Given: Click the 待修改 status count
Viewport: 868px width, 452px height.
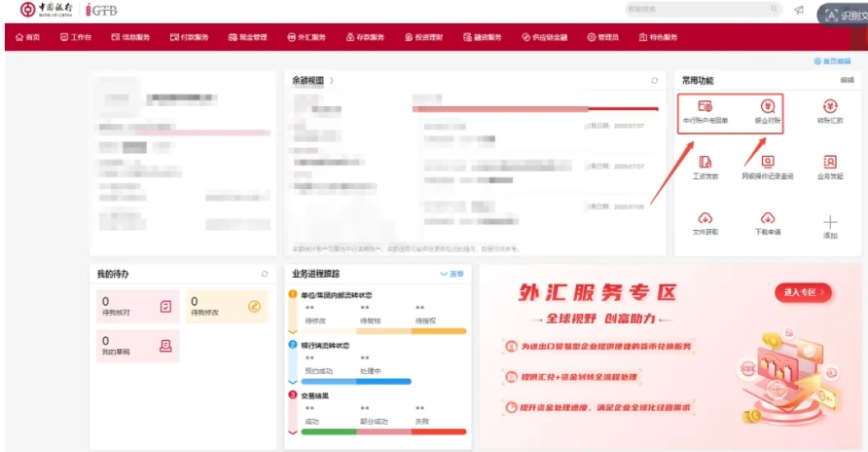Looking at the screenshot, I should point(309,308).
